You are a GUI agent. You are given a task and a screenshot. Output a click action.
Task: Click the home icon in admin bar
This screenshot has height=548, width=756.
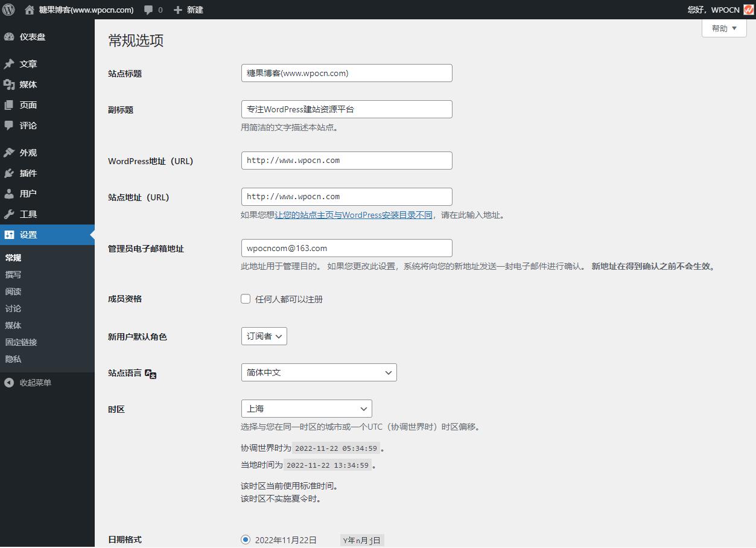coord(30,10)
